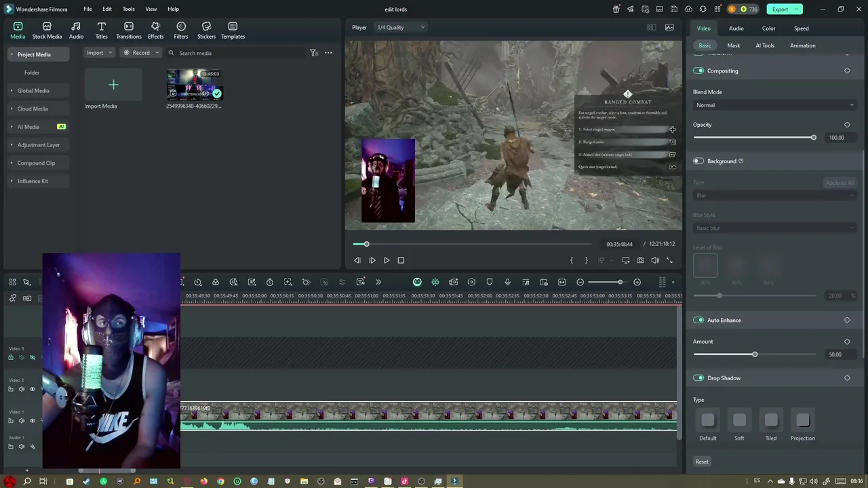Zoom in the timeline with plus

(x=637, y=282)
